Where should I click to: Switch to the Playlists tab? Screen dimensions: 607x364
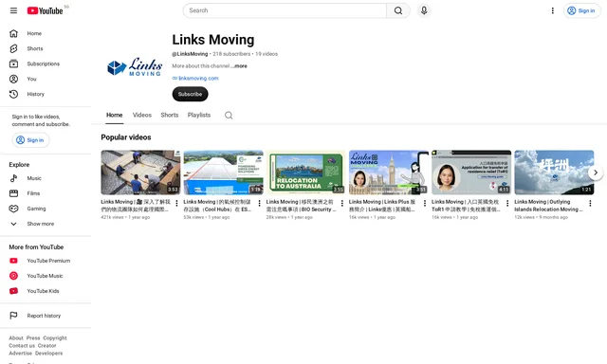pos(199,116)
